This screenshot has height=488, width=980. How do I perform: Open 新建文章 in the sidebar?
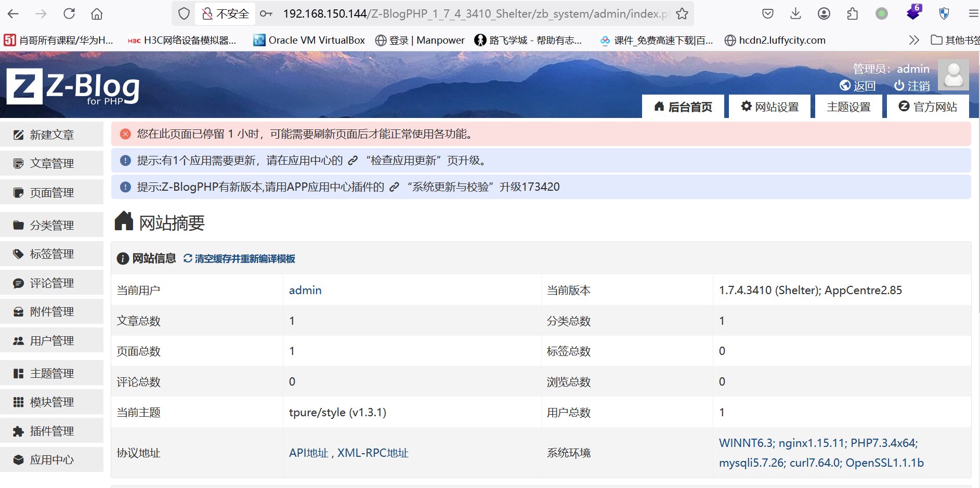[x=51, y=135]
